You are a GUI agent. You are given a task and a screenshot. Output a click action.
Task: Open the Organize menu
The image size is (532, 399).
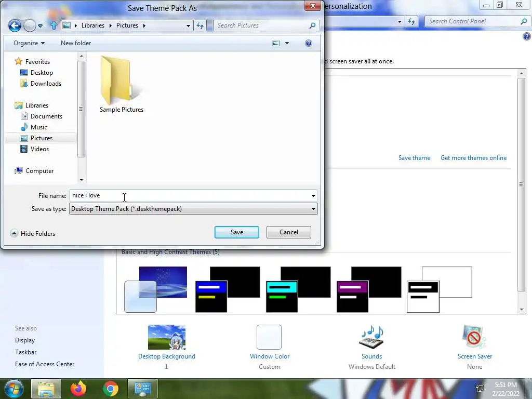coord(29,43)
